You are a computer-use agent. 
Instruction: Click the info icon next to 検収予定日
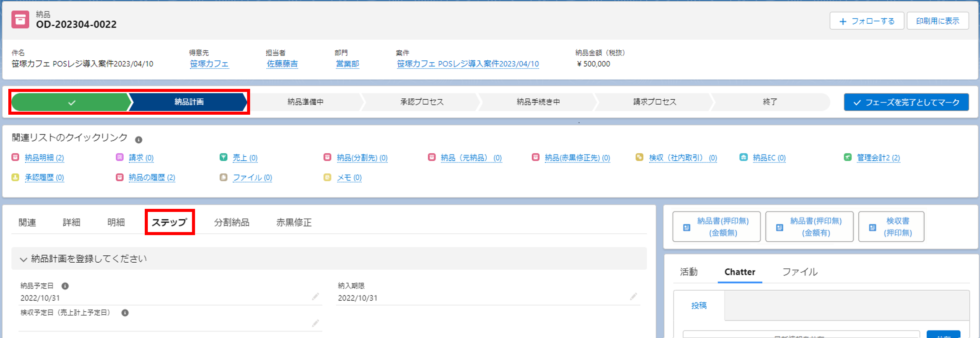coord(125,313)
